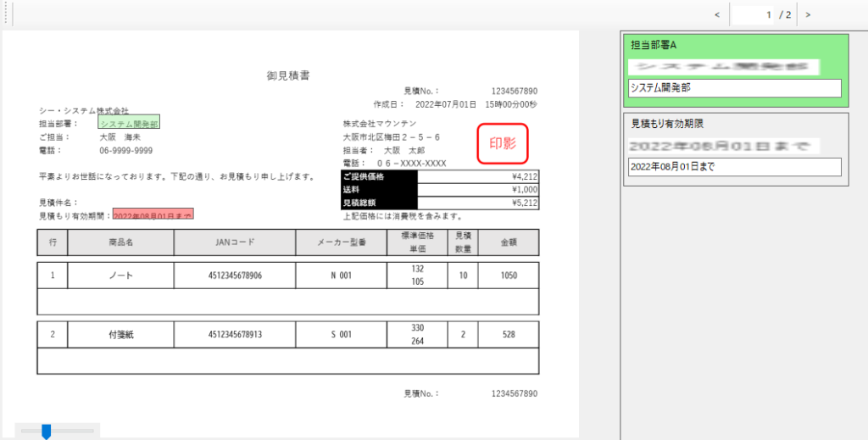868x440 pixels.
Task: Click the green highlighted システム開発部 region
Action: pos(129,122)
